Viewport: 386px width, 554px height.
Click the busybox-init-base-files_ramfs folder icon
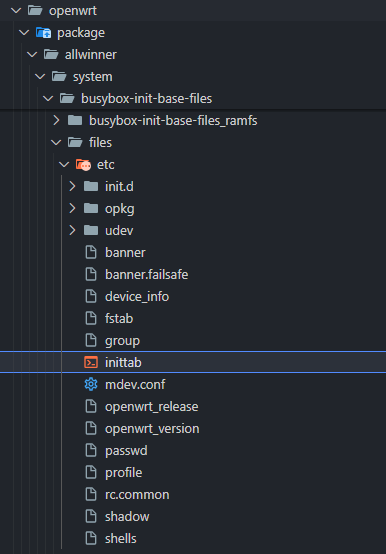tap(75, 120)
